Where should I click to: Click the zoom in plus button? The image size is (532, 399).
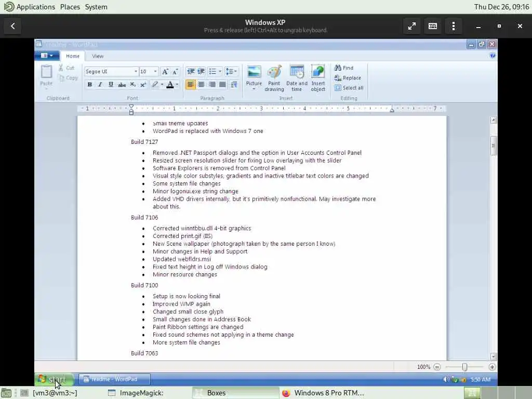point(492,367)
